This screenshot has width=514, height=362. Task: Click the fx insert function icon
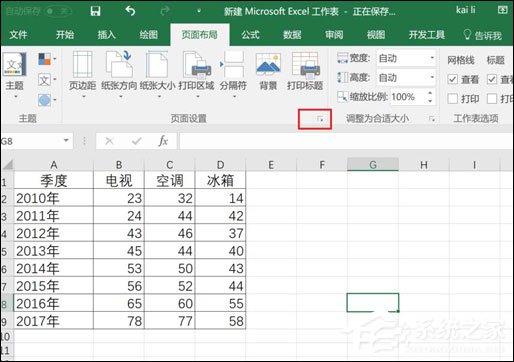tap(163, 141)
